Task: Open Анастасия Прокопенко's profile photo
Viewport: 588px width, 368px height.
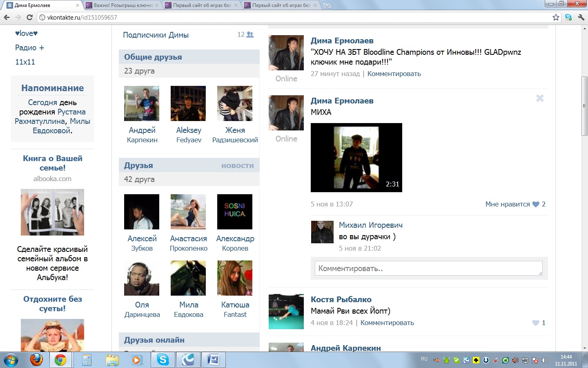Action: tap(188, 212)
